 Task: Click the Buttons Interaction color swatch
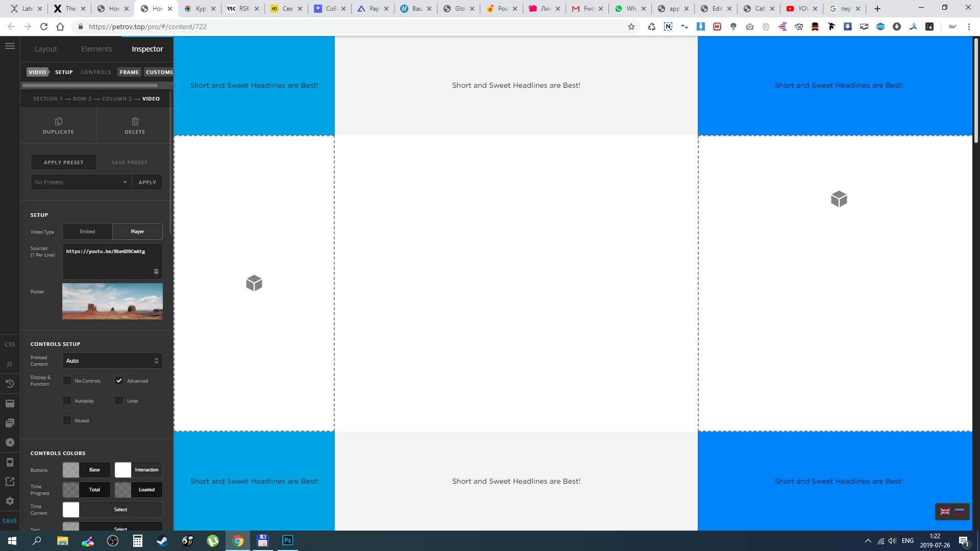[x=123, y=470]
